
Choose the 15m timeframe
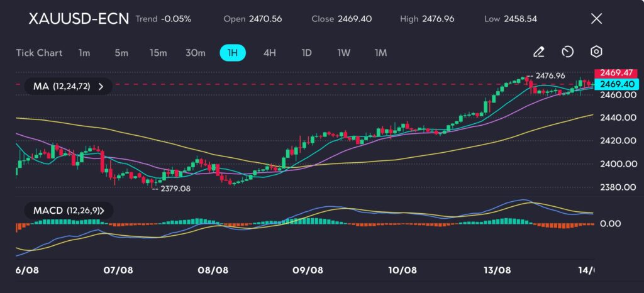click(x=158, y=53)
